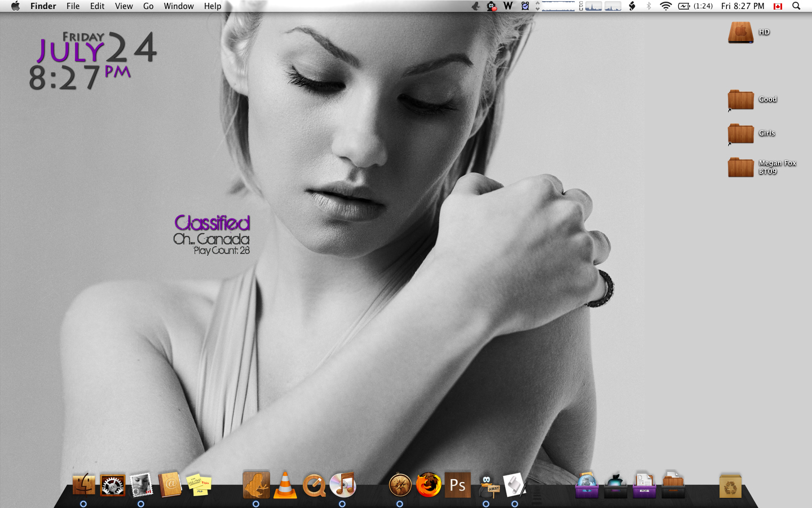Select the Megan Fox BT09 folder
Image resolution: width=812 pixels, height=508 pixels.
(740, 167)
